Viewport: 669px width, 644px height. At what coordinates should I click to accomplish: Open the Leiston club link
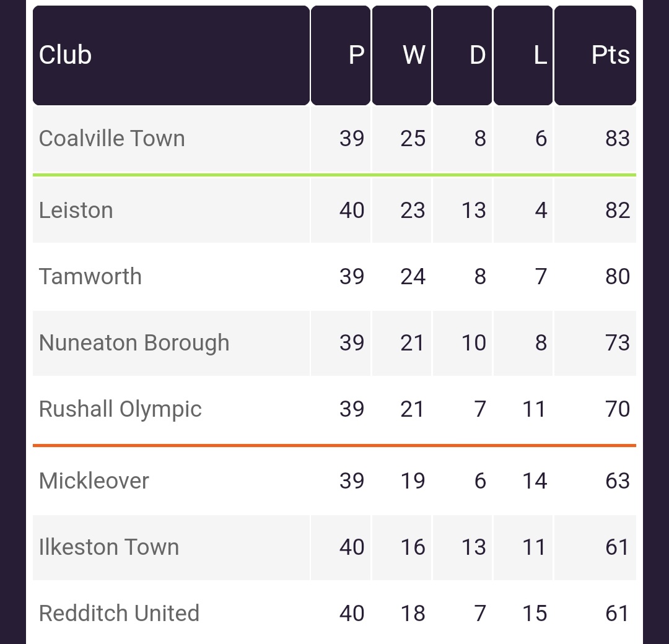coord(76,211)
